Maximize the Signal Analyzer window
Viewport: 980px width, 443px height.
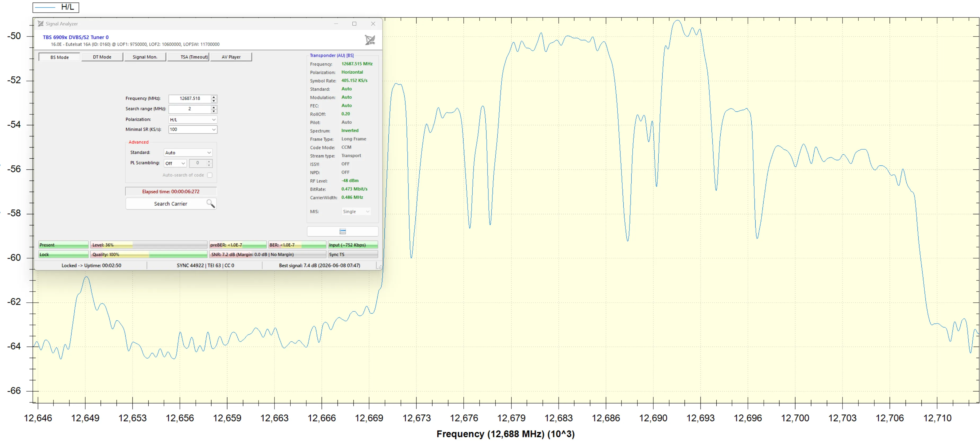pos(354,24)
